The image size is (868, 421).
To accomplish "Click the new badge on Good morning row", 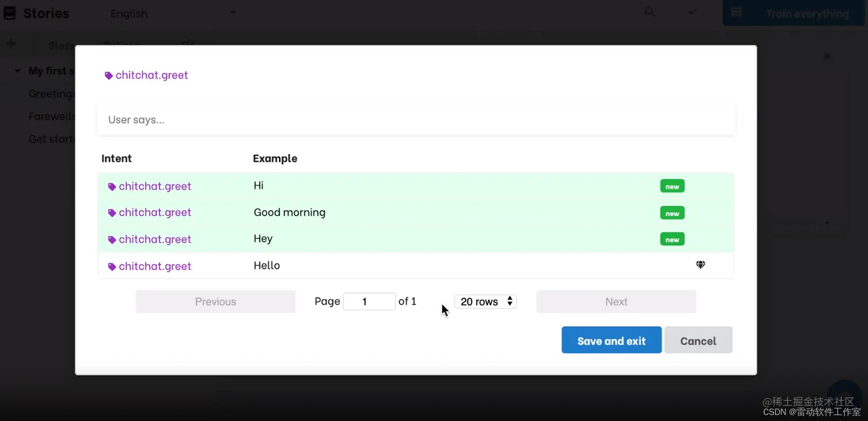I will (x=672, y=213).
